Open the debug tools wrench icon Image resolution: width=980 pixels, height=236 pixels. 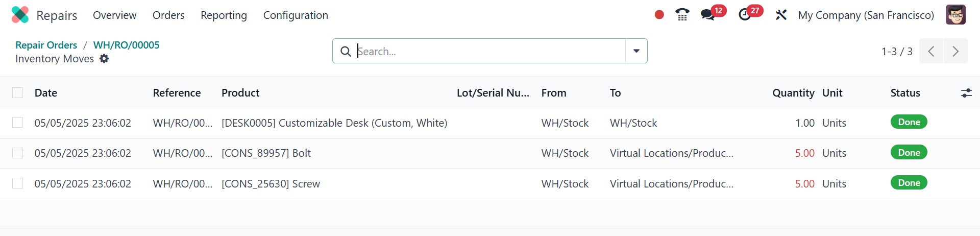point(781,15)
